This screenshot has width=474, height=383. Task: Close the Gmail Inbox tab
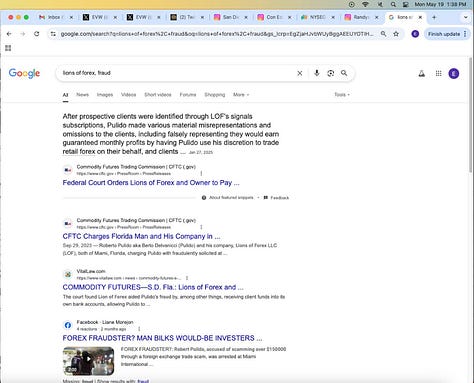tap(71, 17)
